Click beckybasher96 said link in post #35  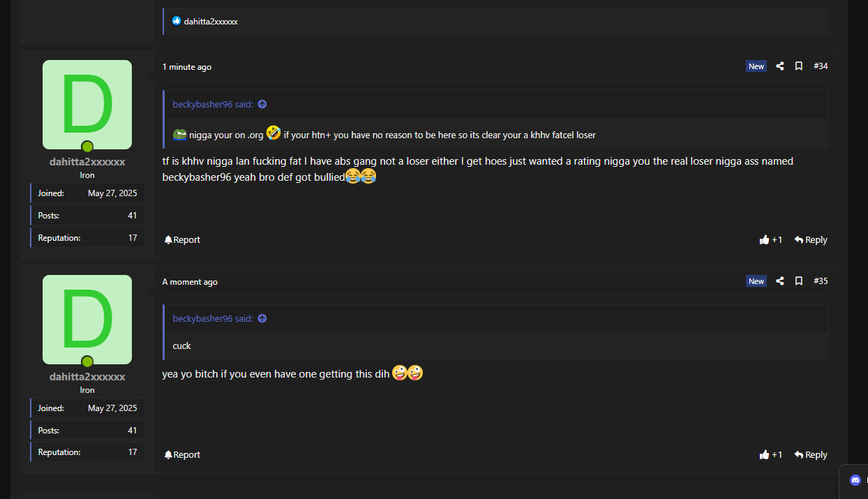[213, 319]
